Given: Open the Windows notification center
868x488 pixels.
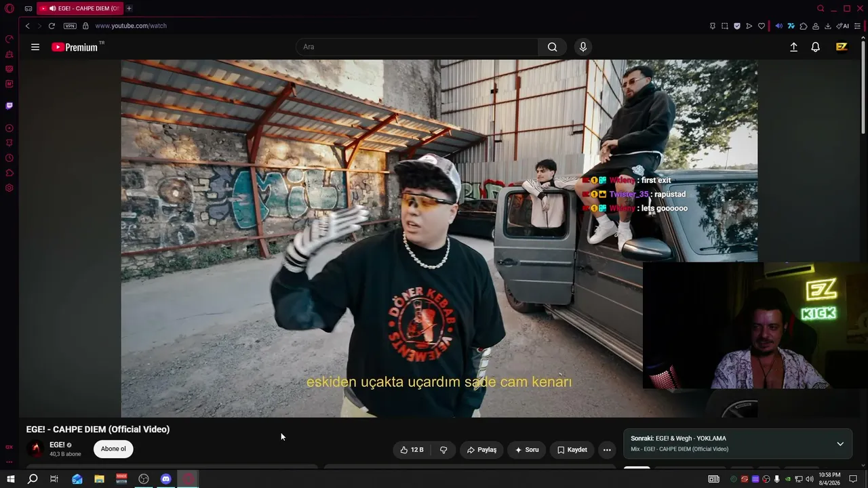Looking at the screenshot, I should (853, 479).
